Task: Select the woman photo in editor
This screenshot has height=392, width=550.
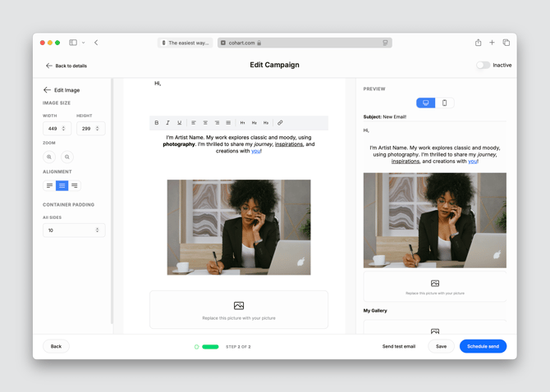Action: point(239,227)
